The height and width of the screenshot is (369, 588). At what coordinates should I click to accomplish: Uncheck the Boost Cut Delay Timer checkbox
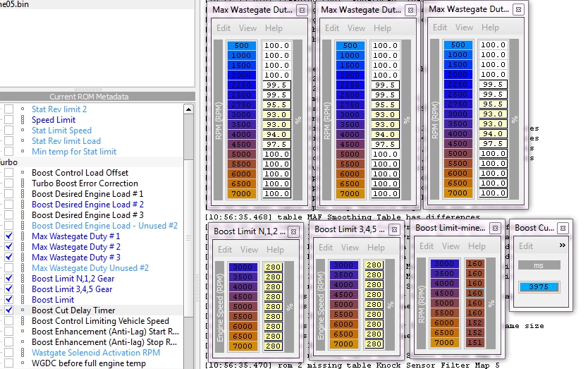(x=8, y=310)
